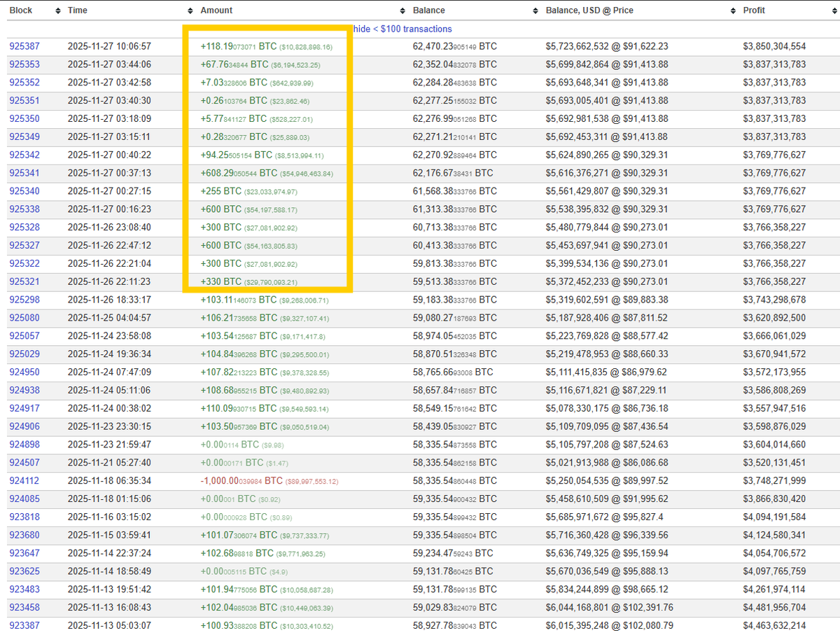Click the Amount column header
The height and width of the screenshot is (635, 840).
[216, 11]
